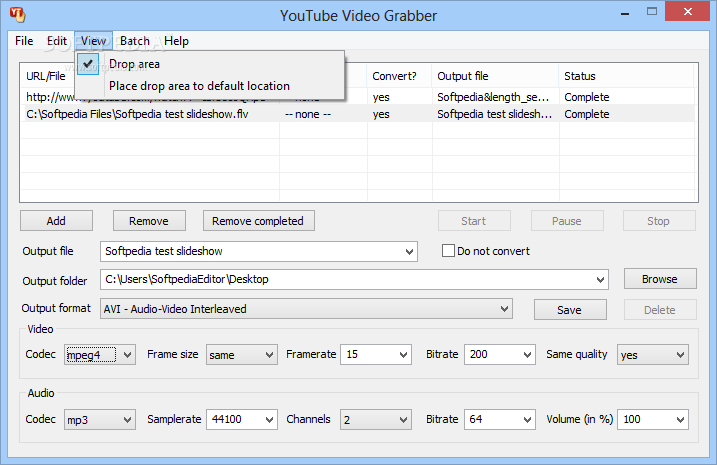Click the URL/File column header
The image size is (717, 465).
[x=46, y=76]
